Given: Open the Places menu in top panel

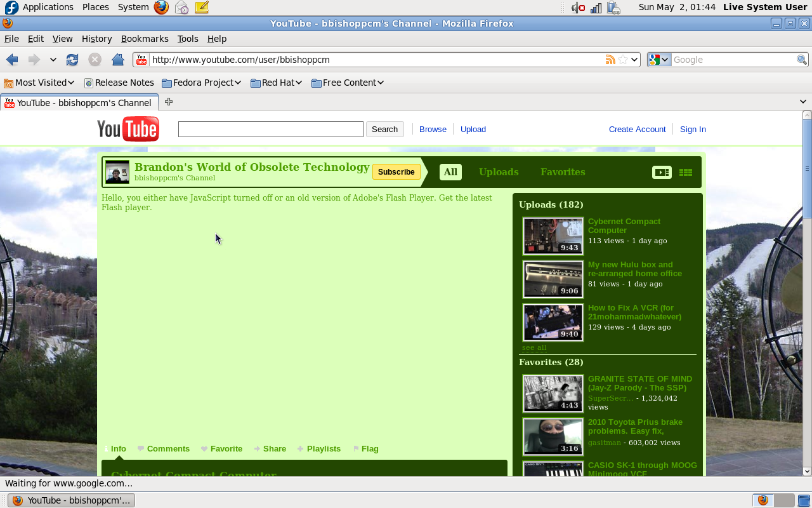Looking at the screenshot, I should [96, 8].
